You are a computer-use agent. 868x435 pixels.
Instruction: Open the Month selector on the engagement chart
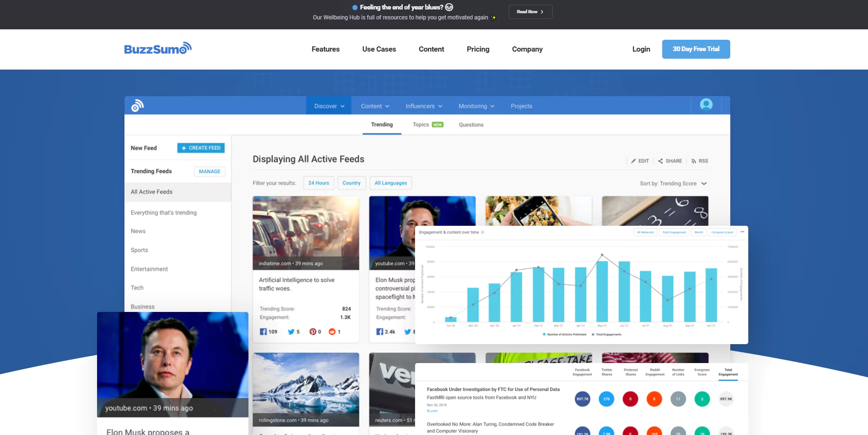click(699, 232)
